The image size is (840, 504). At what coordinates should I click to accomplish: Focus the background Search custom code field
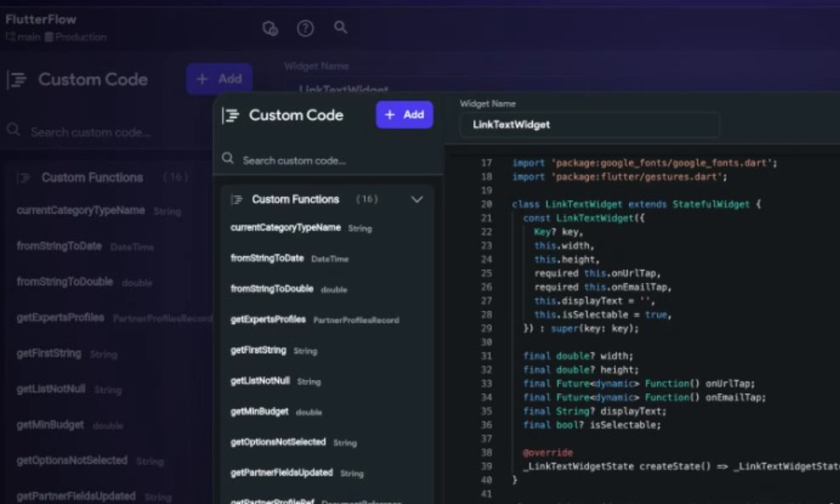pos(90,132)
